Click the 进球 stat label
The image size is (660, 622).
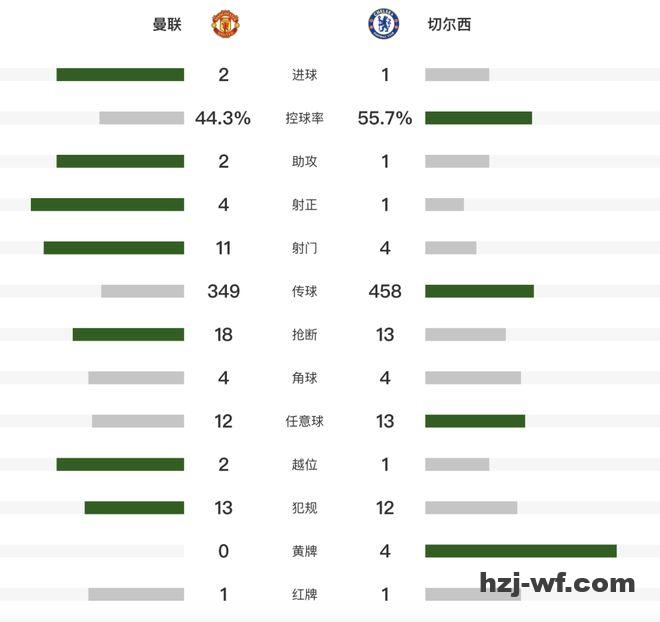(304, 75)
